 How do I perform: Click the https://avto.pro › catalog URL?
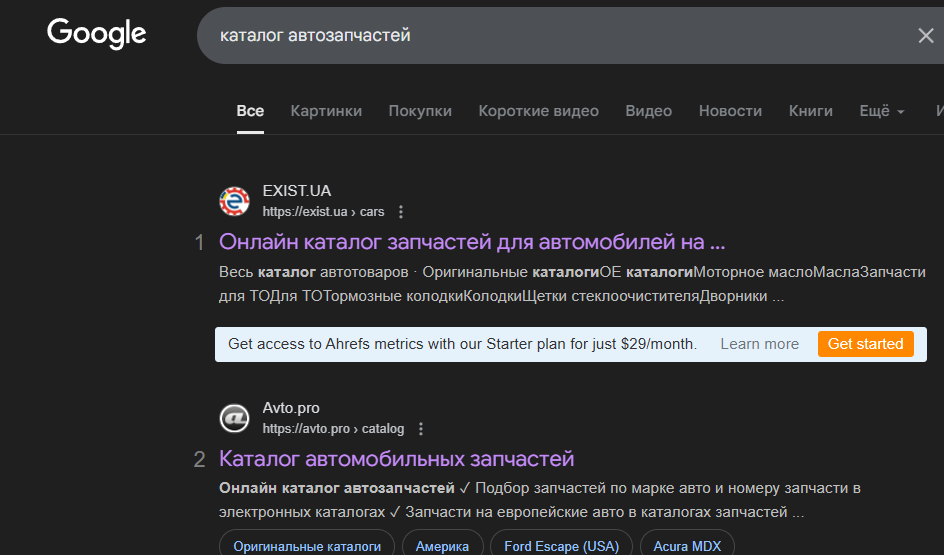tap(333, 429)
